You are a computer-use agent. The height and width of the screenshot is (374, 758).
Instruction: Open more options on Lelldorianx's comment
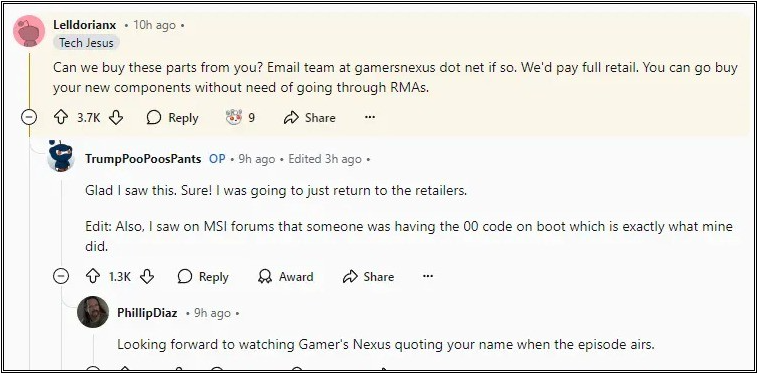pyautogui.click(x=370, y=117)
